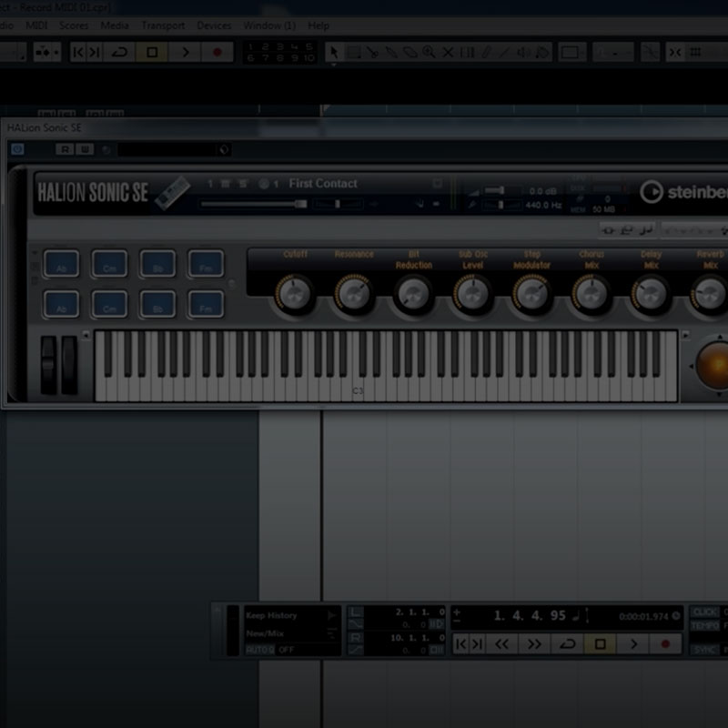Click Record in the transport panel
The height and width of the screenshot is (728, 728).
[x=665, y=643]
